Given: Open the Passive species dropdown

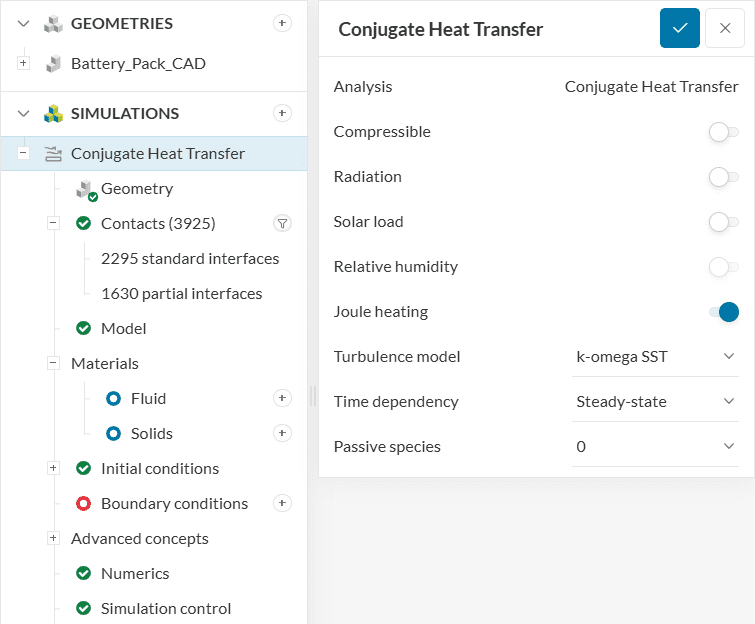Looking at the screenshot, I should pyautogui.click(x=655, y=446).
